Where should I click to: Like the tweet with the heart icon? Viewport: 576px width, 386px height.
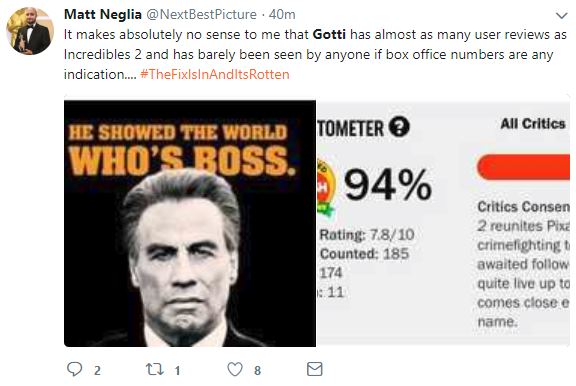pos(235,369)
